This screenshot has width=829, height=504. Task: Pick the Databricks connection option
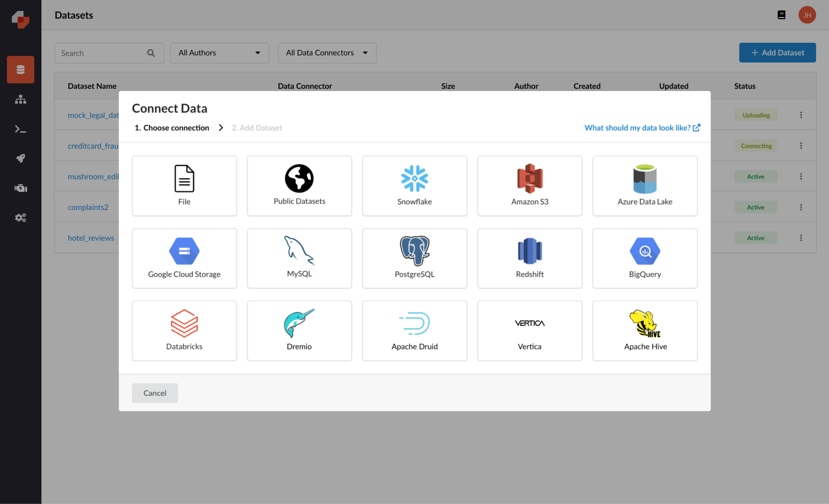pyautogui.click(x=184, y=330)
